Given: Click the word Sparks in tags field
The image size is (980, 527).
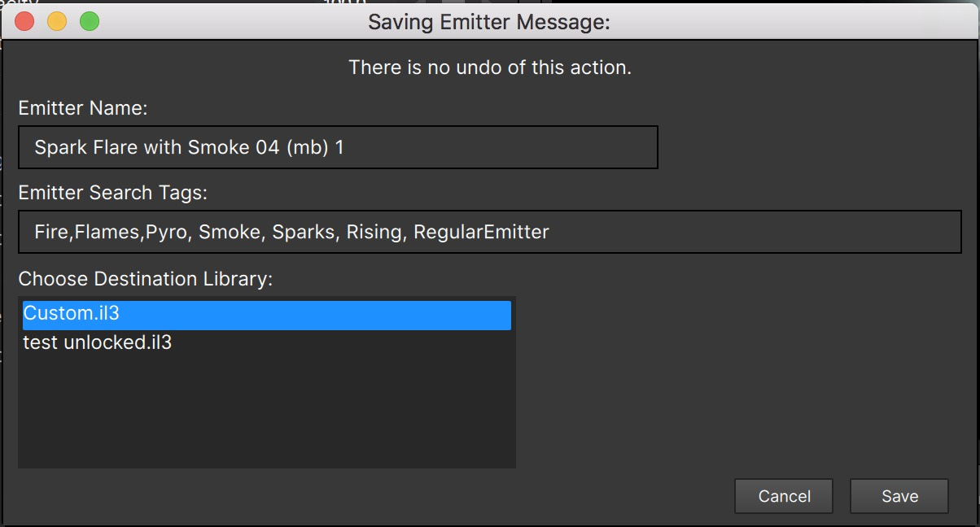Looking at the screenshot, I should tap(304, 233).
